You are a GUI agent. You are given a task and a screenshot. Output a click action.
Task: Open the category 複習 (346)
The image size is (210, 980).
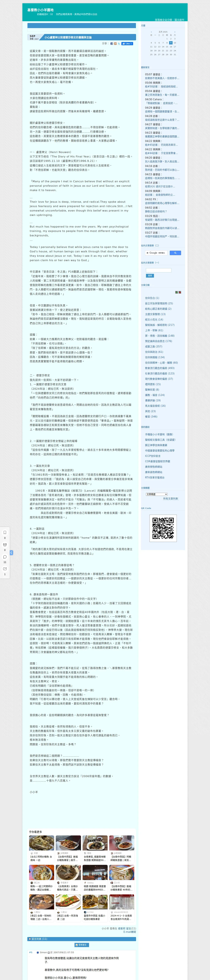click(x=151, y=416)
